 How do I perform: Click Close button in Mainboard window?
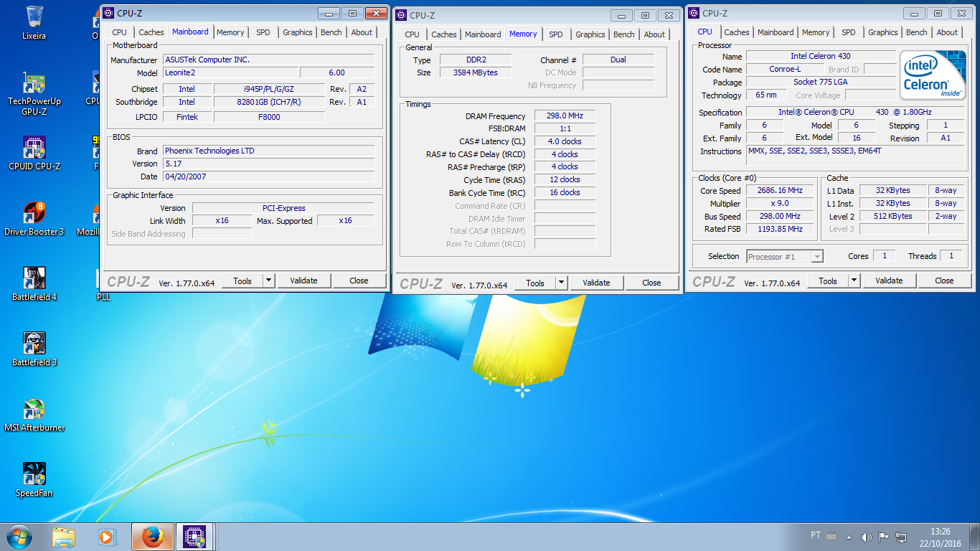[359, 281]
